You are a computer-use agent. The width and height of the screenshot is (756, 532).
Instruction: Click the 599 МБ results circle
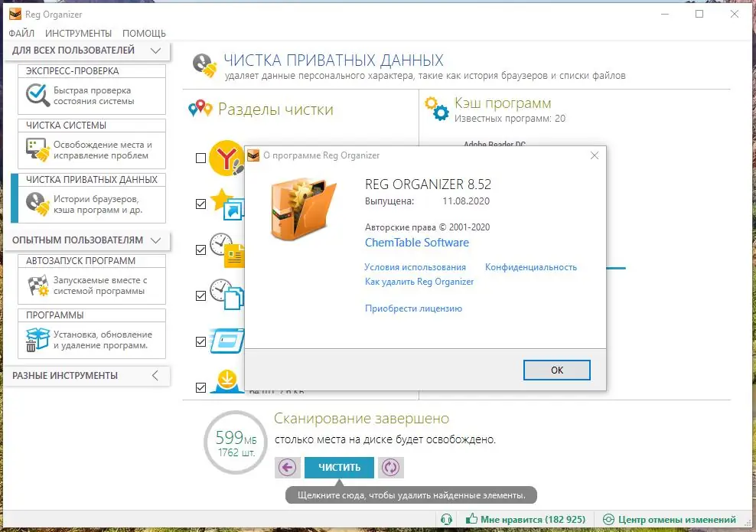[x=236, y=442]
